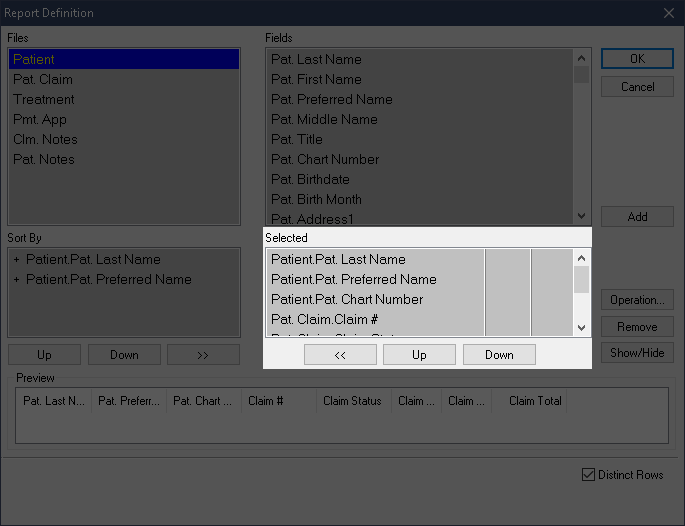Select Patient.Pat. Chart Number in Selected list

[347, 299]
